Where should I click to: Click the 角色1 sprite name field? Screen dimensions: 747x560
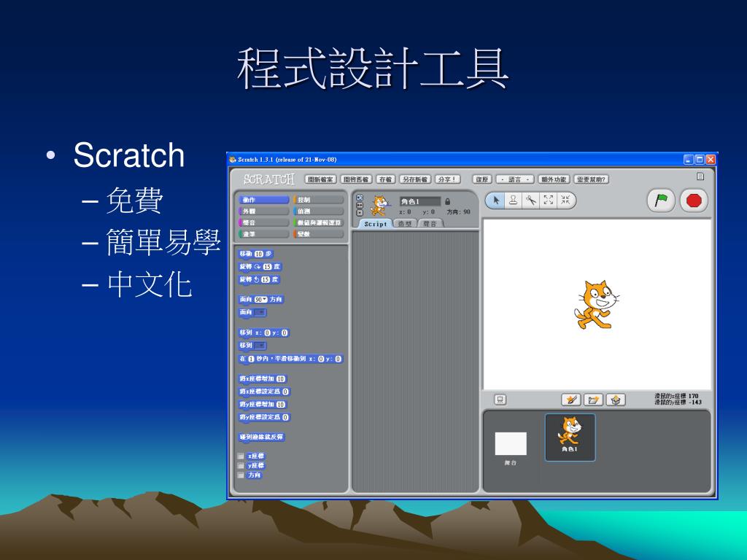419,201
